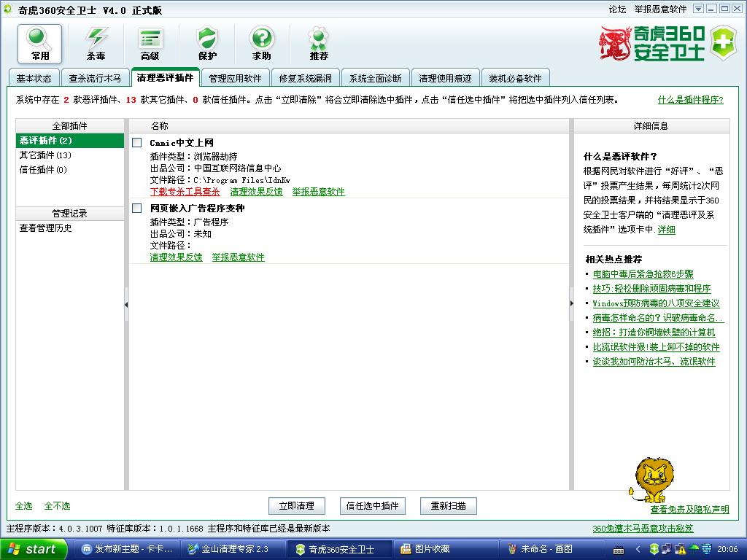
Task: Open 谈谈我如何防治木马、流氓软件 article
Action: click(x=654, y=362)
